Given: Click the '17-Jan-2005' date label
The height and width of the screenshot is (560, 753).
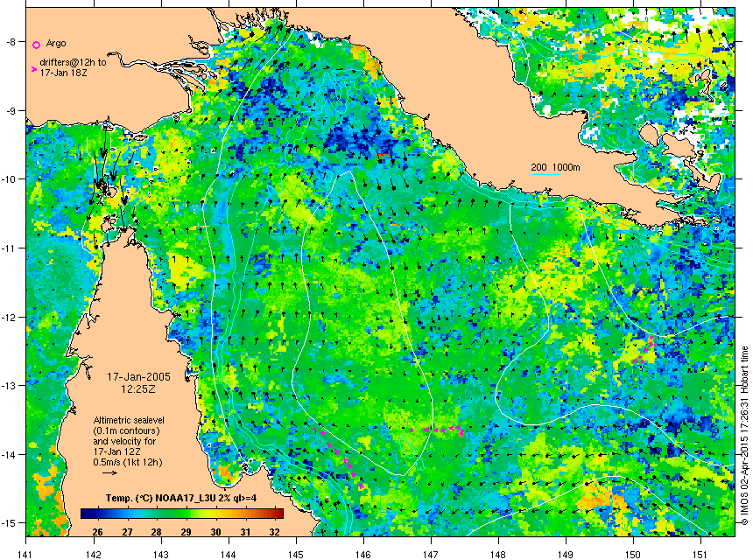Looking at the screenshot, I should (138, 377).
